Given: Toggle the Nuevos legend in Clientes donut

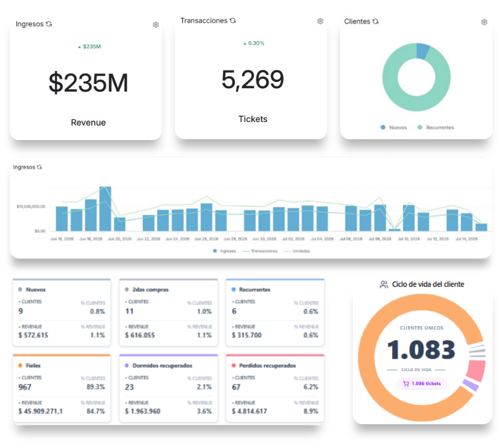Looking at the screenshot, I should (x=393, y=127).
